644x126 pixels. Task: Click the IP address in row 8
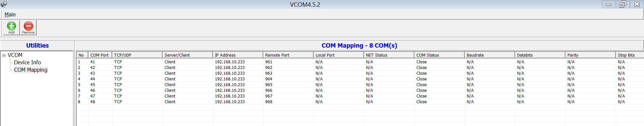pos(230,102)
